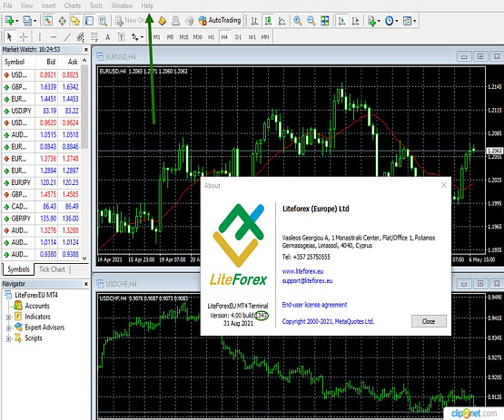
Task: Open the Profiles toolbar icon
Action: pyautogui.click(x=27, y=21)
